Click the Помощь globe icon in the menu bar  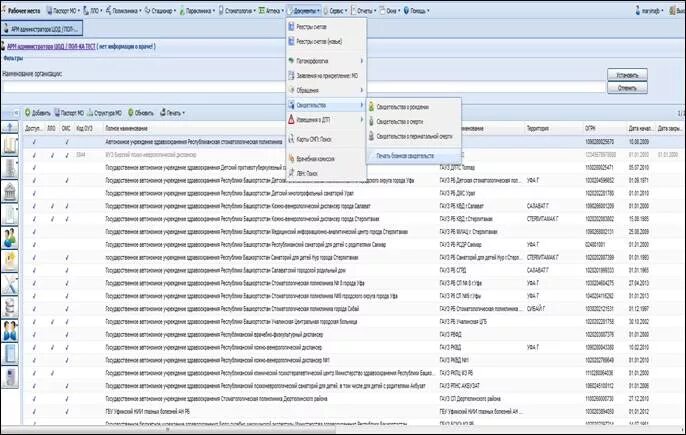click(406, 10)
